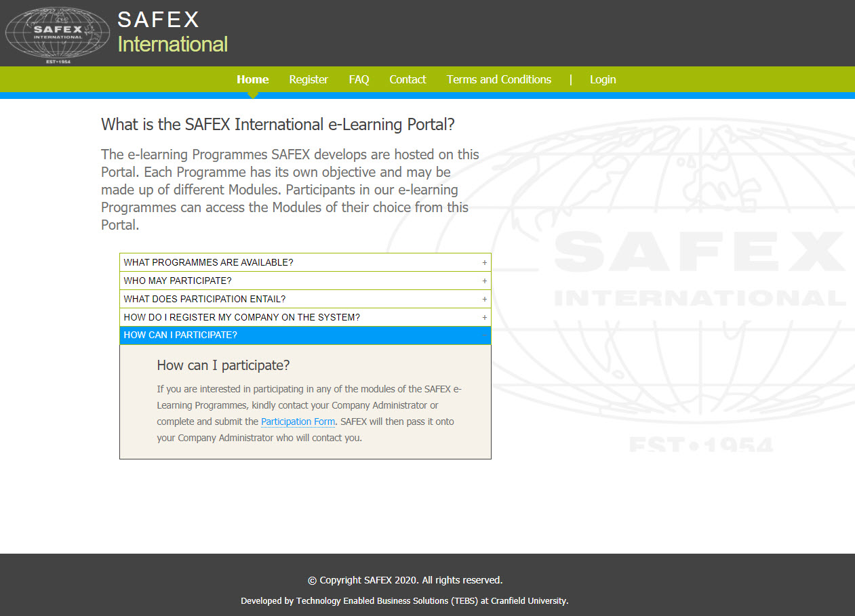
Task: Open the Participation Form link
Action: coord(298,422)
